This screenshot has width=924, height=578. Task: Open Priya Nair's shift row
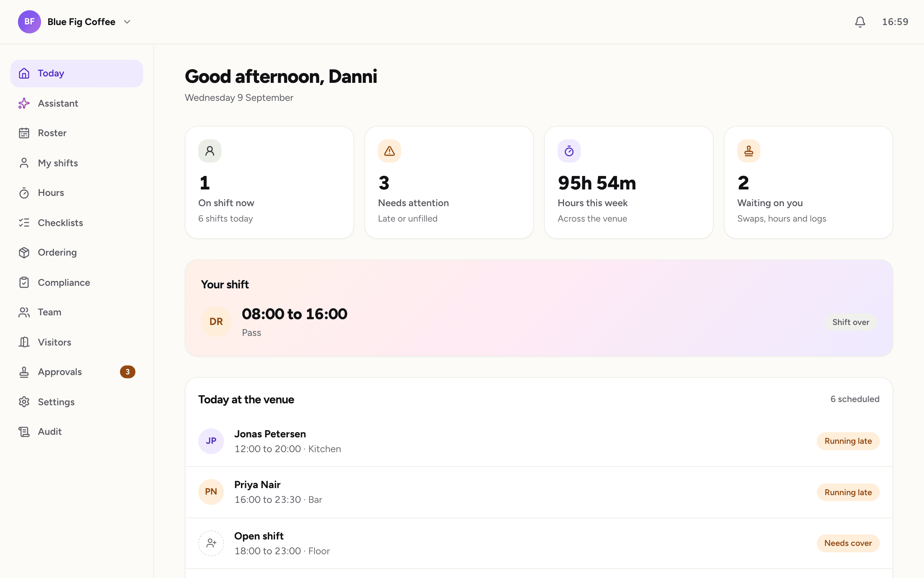tap(539, 492)
